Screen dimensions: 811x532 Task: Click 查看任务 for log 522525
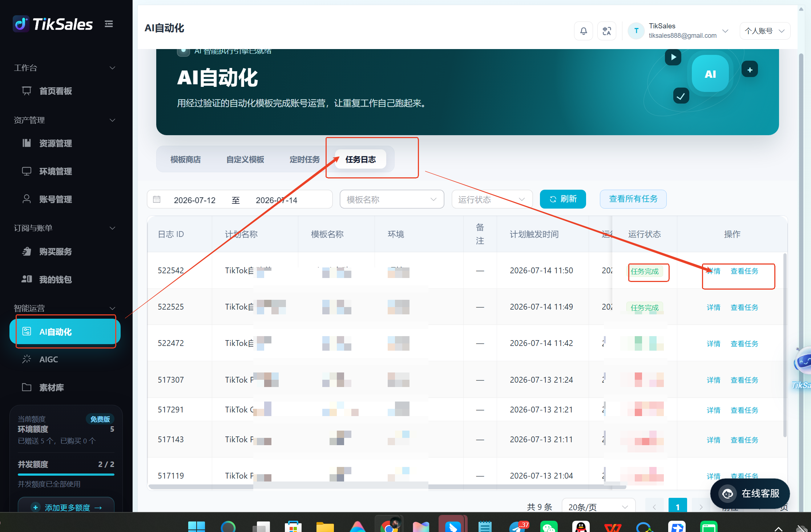[x=744, y=307]
